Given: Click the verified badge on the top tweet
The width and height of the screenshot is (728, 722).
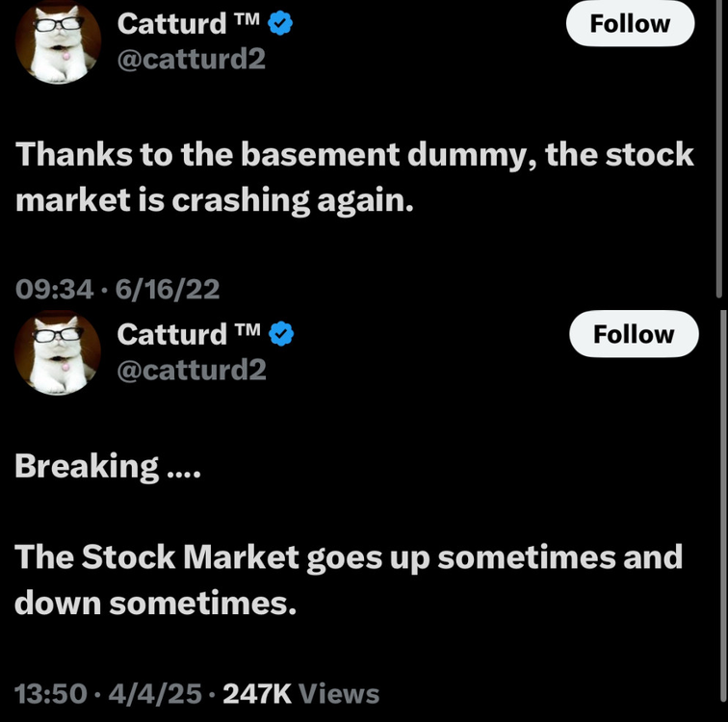Looking at the screenshot, I should (x=280, y=24).
